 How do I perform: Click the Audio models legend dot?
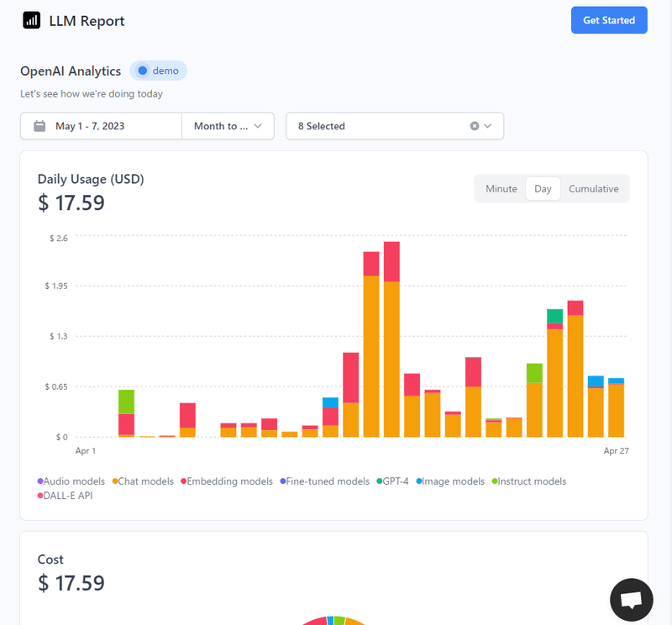click(40, 481)
